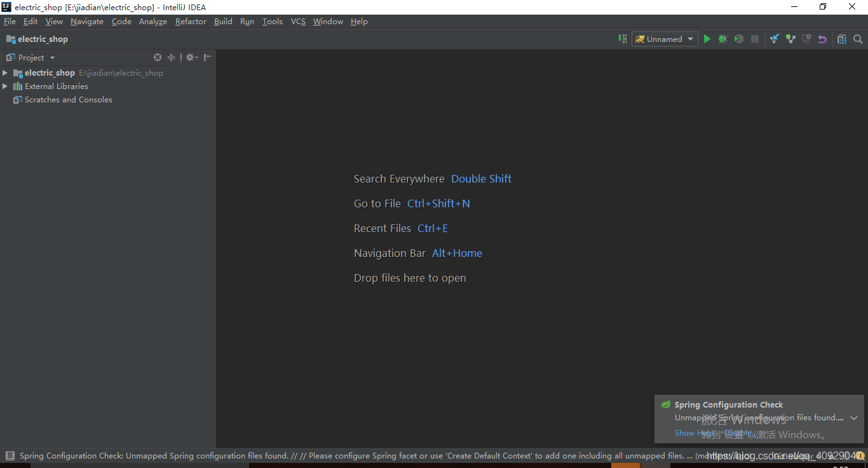Open the Code menu
The width and height of the screenshot is (868, 468).
pos(121,21)
